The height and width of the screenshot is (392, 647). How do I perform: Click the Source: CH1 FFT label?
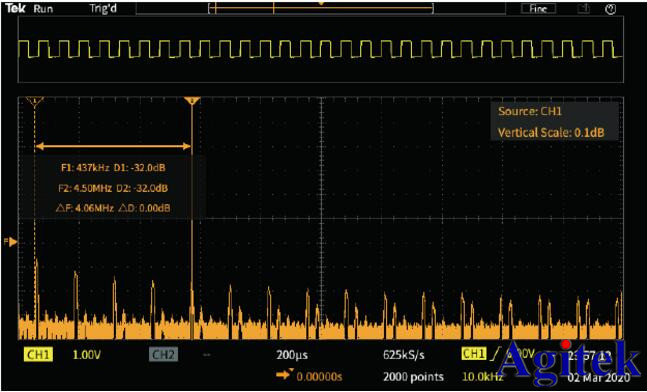pyautogui.click(x=530, y=111)
